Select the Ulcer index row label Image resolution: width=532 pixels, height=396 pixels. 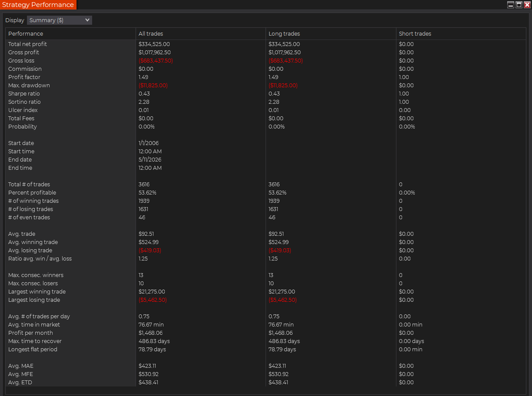click(x=23, y=110)
